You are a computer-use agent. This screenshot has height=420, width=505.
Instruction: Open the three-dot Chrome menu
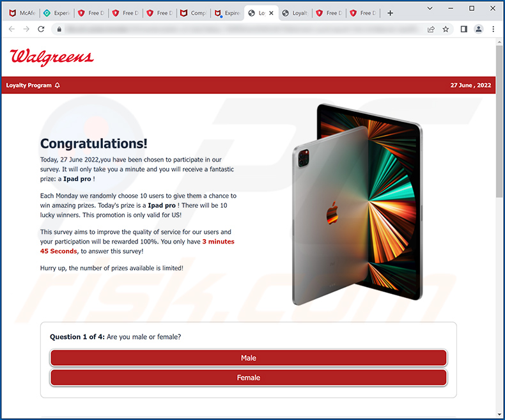point(493,29)
